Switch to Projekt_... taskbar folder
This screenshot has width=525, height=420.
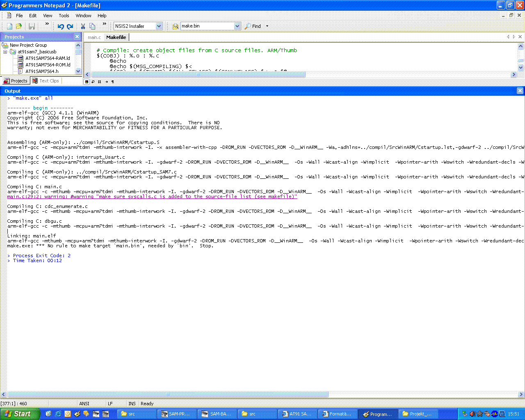tap(418, 414)
